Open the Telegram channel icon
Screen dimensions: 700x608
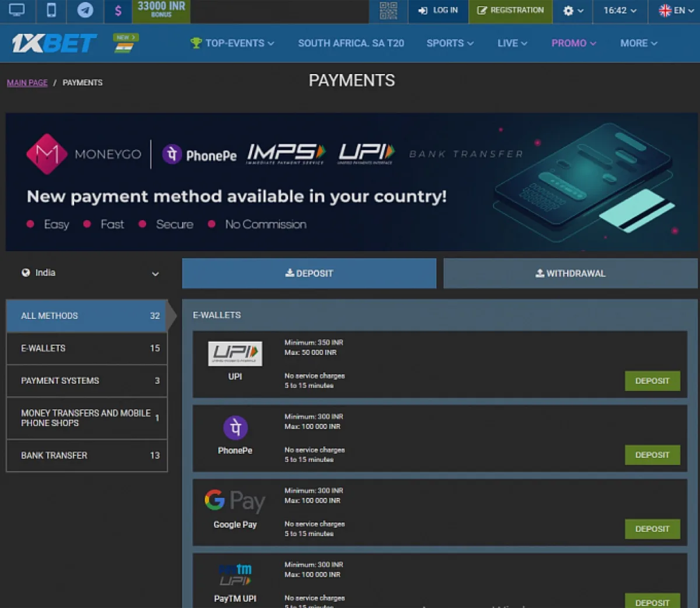(85, 10)
